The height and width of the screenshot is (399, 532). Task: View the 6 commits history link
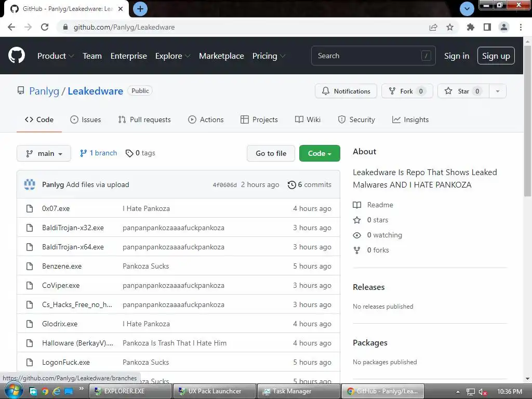tap(310, 184)
